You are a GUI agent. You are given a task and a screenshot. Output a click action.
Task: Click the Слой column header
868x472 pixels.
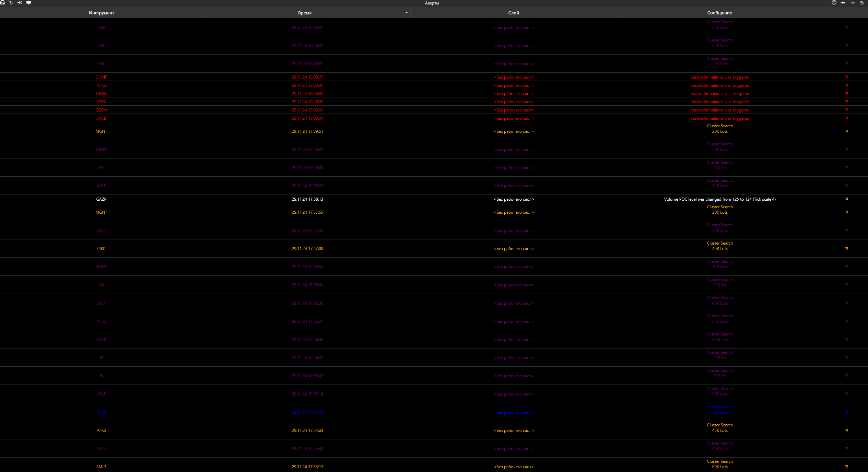(513, 13)
